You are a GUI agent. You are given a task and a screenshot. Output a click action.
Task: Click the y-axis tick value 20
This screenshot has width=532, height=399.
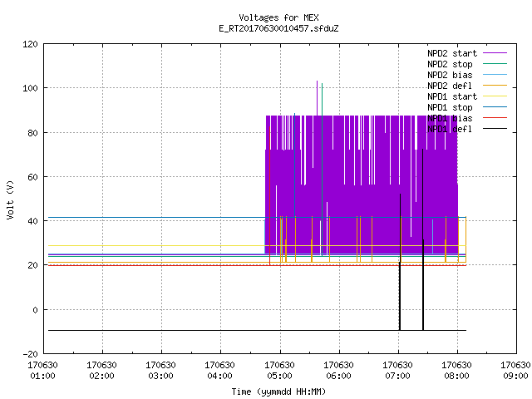pyautogui.click(x=32, y=266)
